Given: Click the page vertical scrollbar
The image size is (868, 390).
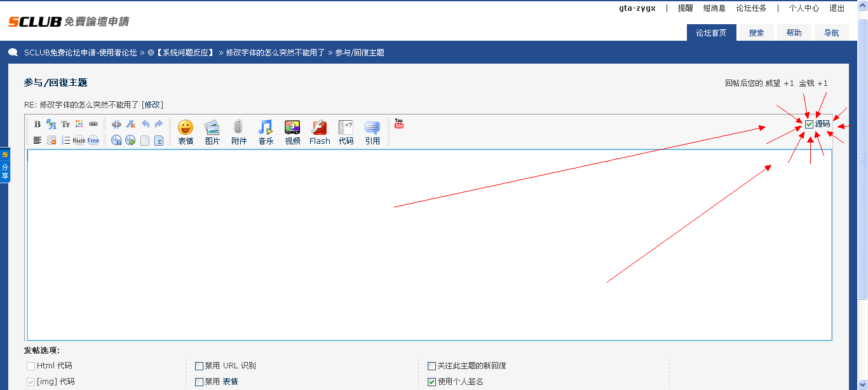Looking at the screenshot, I should [863, 159].
